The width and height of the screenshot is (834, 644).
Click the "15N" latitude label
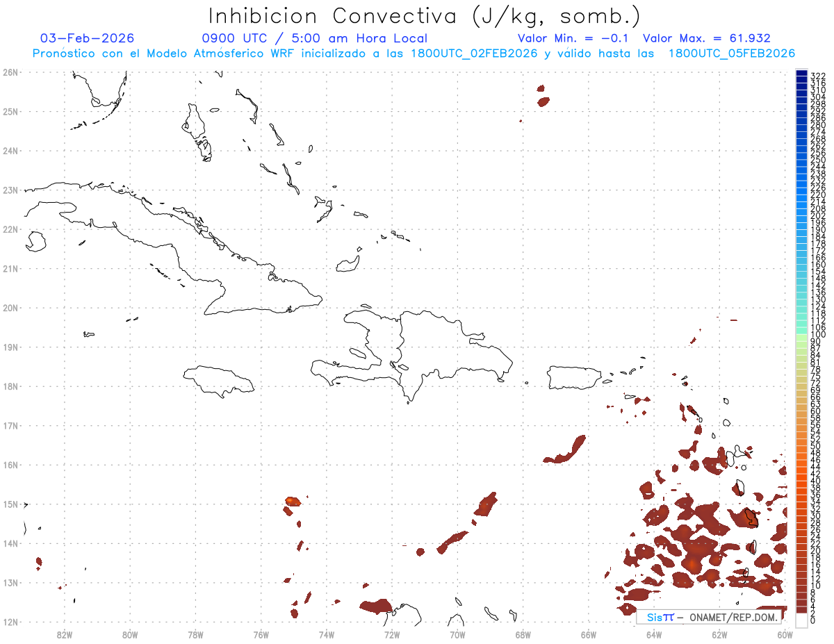tap(10, 504)
